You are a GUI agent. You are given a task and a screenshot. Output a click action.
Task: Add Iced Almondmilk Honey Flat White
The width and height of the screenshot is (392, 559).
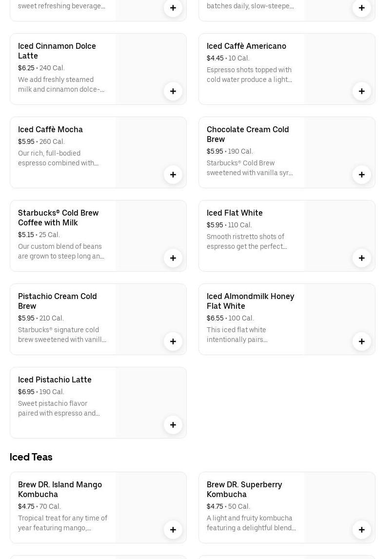(x=362, y=341)
